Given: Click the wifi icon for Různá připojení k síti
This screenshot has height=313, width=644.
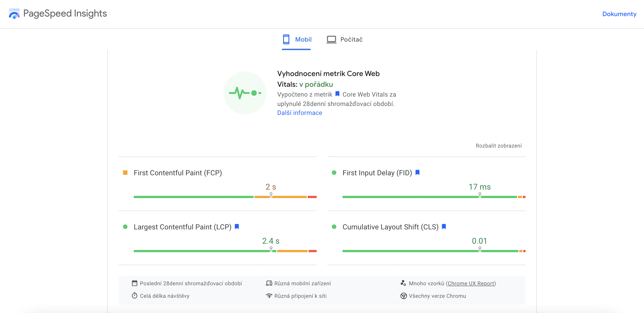Looking at the screenshot, I should tap(269, 296).
